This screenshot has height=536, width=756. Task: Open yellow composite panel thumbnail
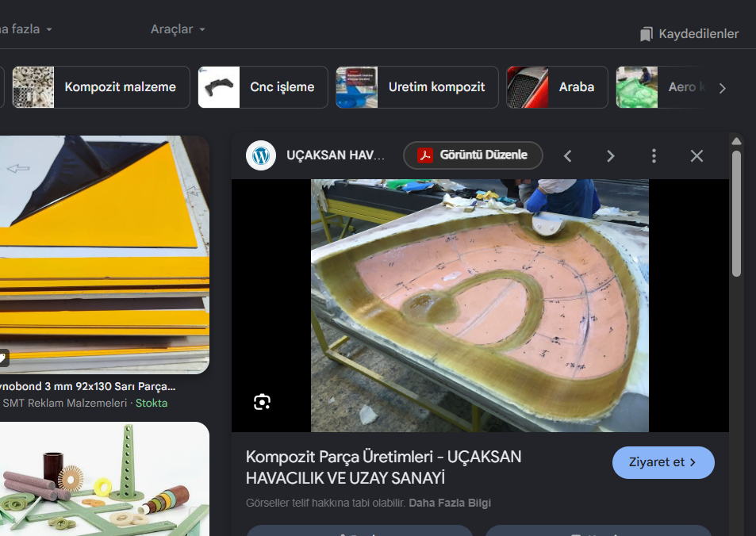[105, 255]
